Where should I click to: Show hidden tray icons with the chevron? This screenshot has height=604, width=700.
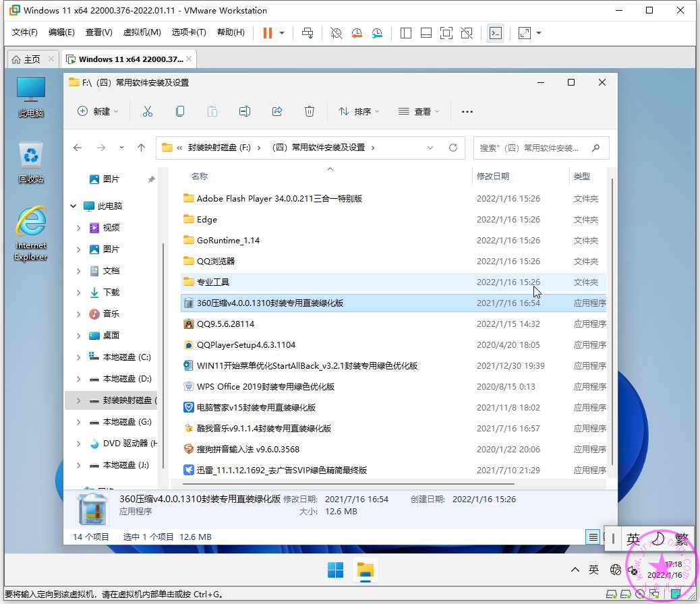click(575, 570)
